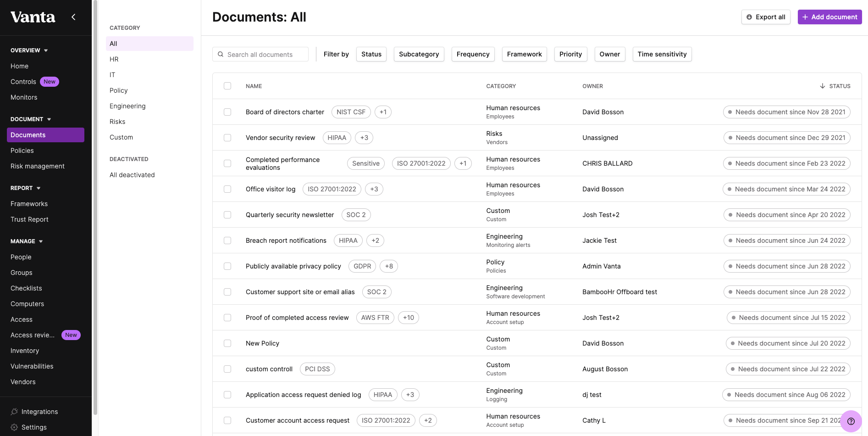Click the Export all button
The image size is (868, 436).
pyautogui.click(x=766, y=17)
